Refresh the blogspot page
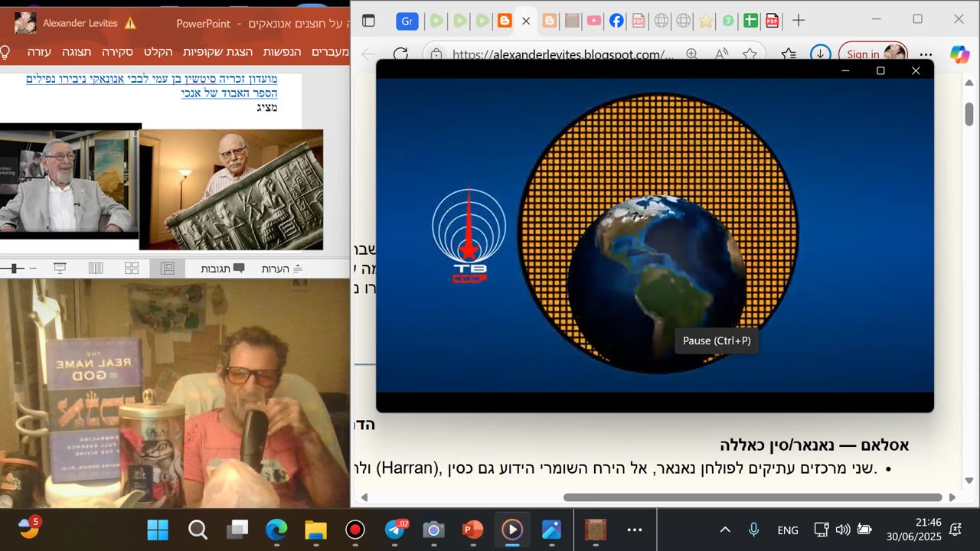Screen dimensions: 980x551 click(x=400, y=54)
